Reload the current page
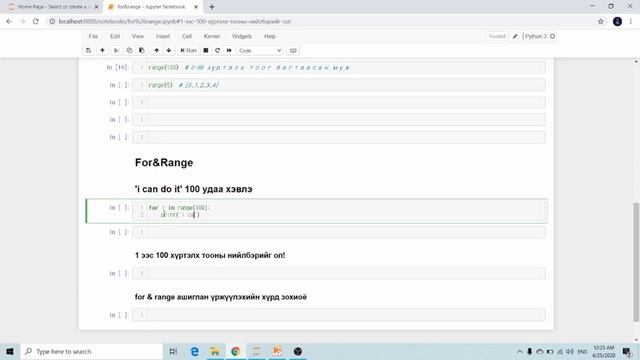This screenshot has height=360, width=640. click(36, 21)
